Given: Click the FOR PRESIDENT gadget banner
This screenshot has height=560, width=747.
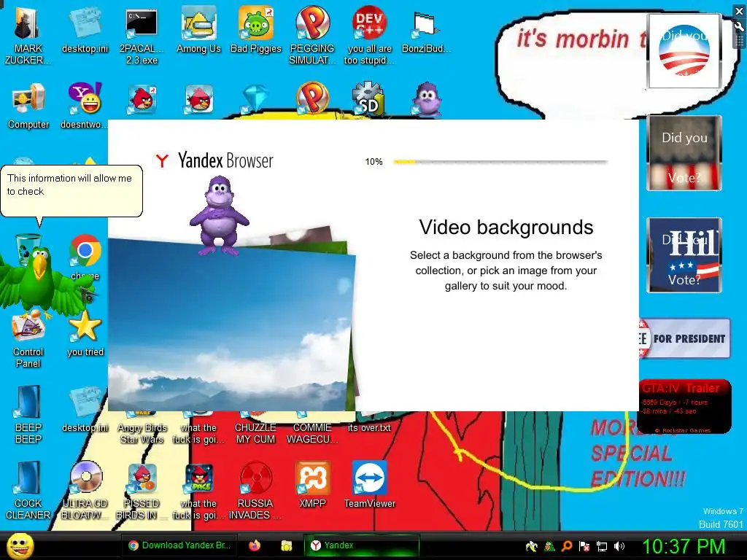Looking at the screenshot, I should [x=684, y=338].
